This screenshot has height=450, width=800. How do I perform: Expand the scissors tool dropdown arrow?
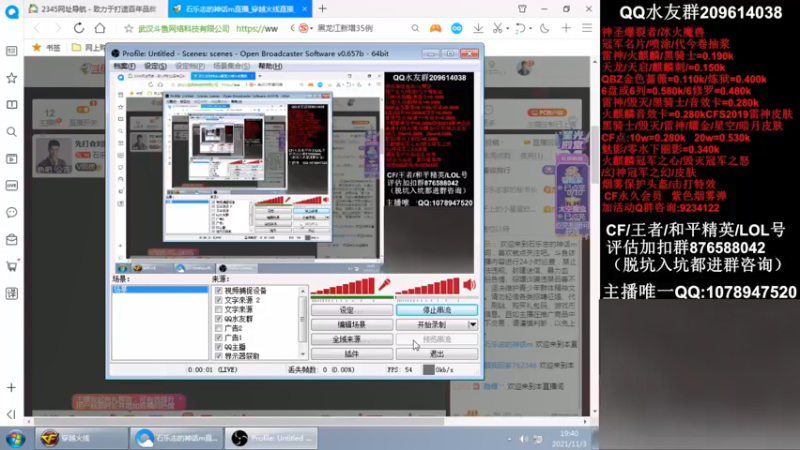tap(508, 29)
